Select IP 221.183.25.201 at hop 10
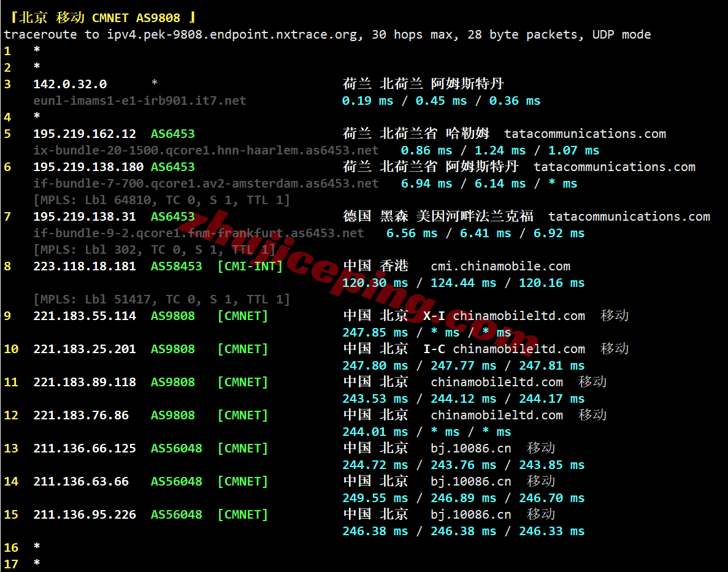 click(x=85, y=349)
